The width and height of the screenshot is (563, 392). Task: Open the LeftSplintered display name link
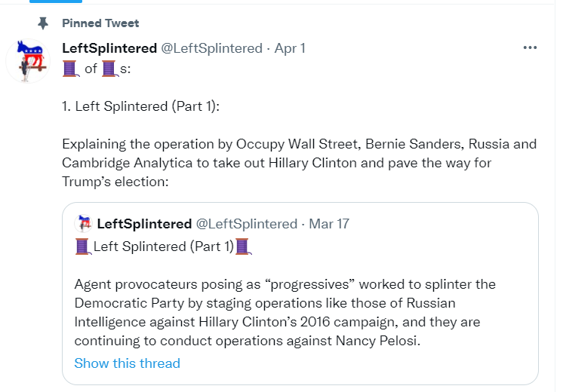pos(109,47)
